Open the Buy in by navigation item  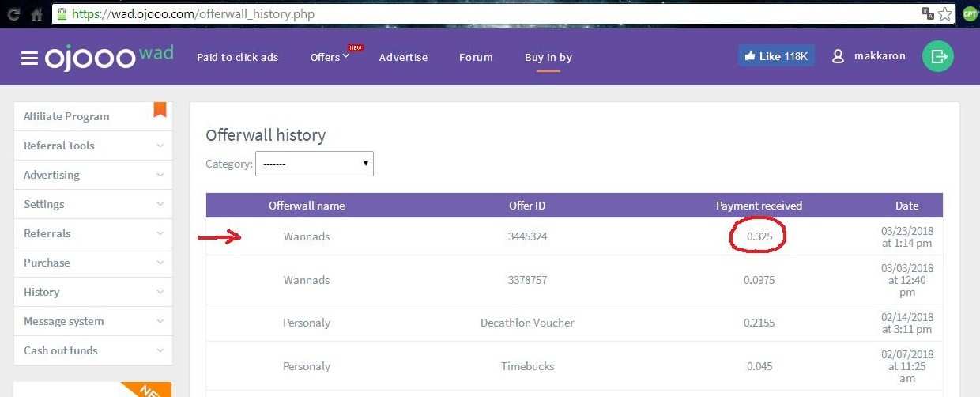click(548, 57)
